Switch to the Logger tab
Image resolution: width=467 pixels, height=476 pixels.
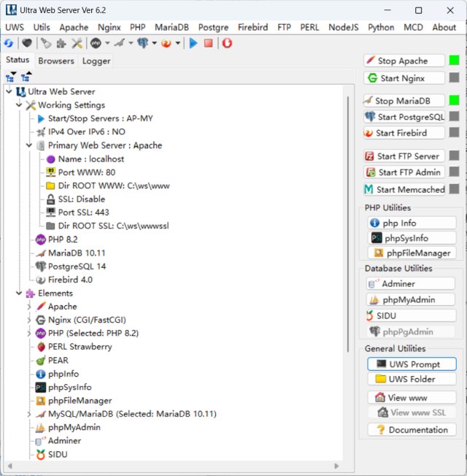(x=96, y=61)
